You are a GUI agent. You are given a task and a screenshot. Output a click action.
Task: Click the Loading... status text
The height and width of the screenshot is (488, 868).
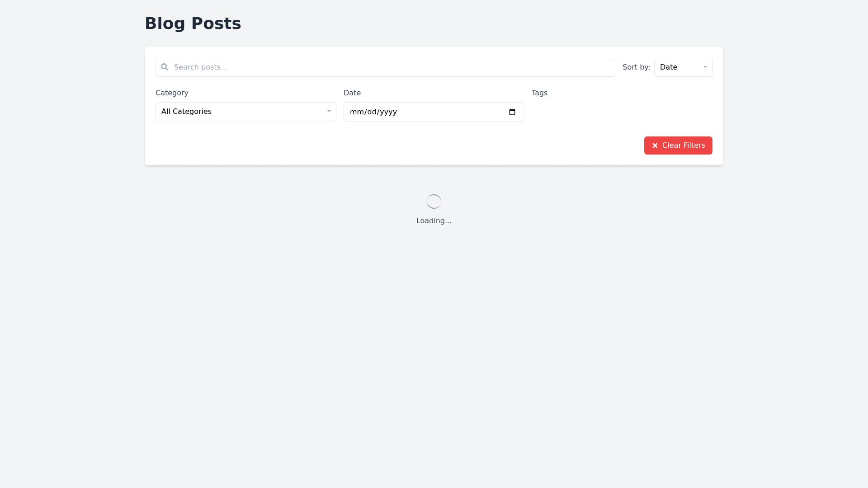434,221
